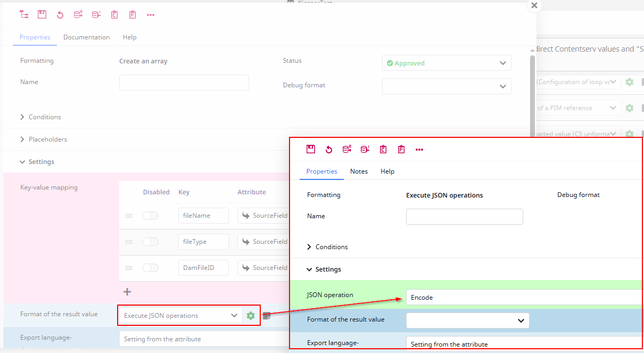Click the Help tab link

tap(129, 37)
